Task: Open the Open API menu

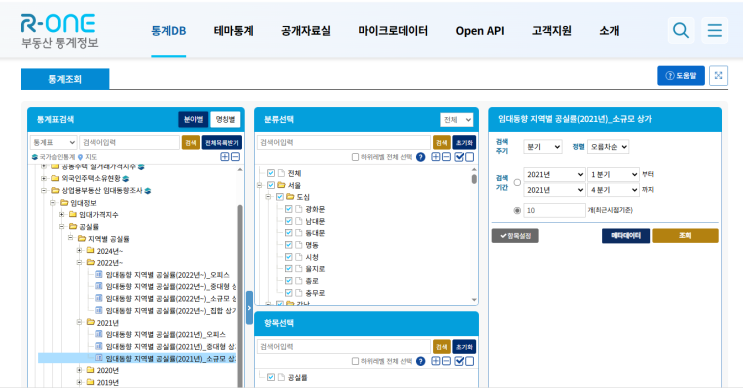Action: (480, 31)
